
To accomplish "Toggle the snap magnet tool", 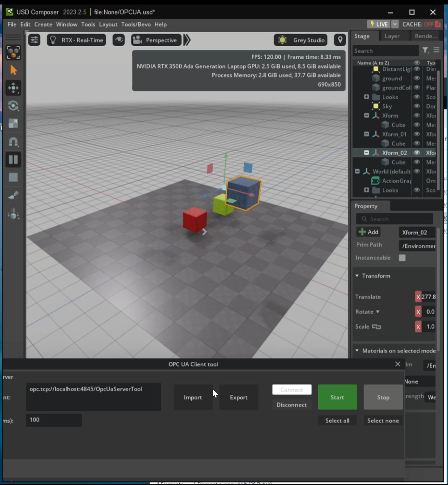I will pyautogui.click(x=13, y=142).
